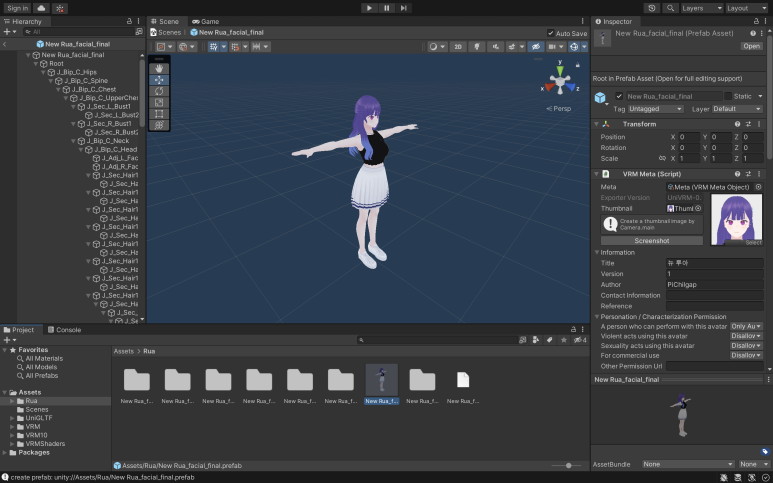Click the Scenes breadcrumb in Scene view

pos(166,32)
